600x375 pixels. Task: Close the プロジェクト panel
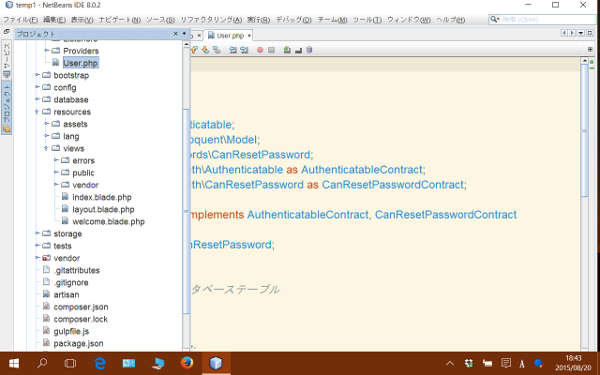(175, 34)
